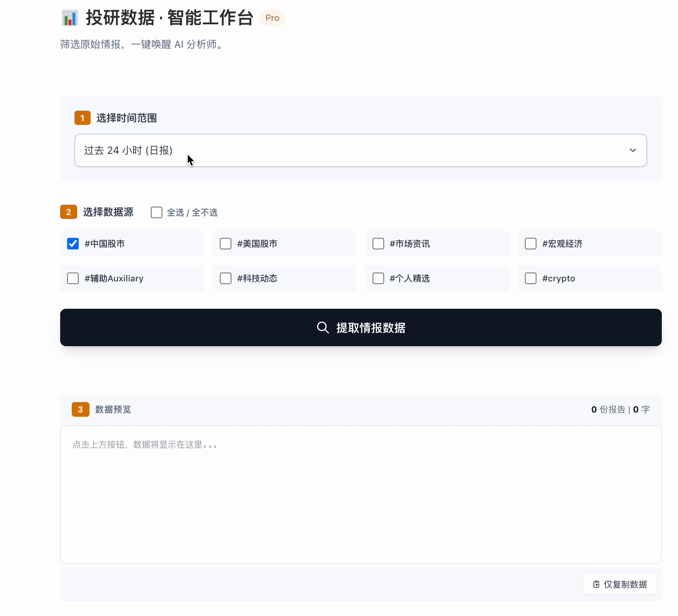Enable the #辅助Auxiliary data source

(73, 278)
